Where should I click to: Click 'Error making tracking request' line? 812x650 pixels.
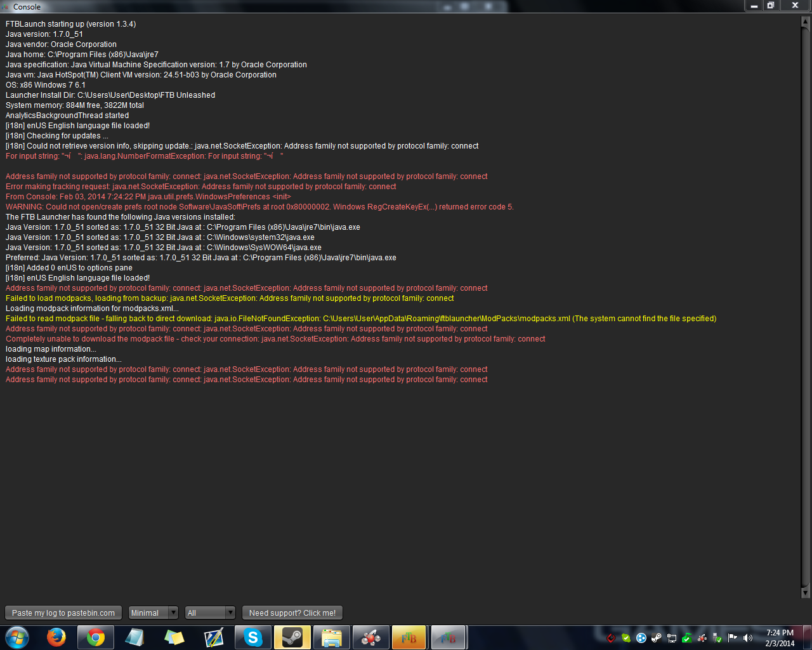click(201, 187)
